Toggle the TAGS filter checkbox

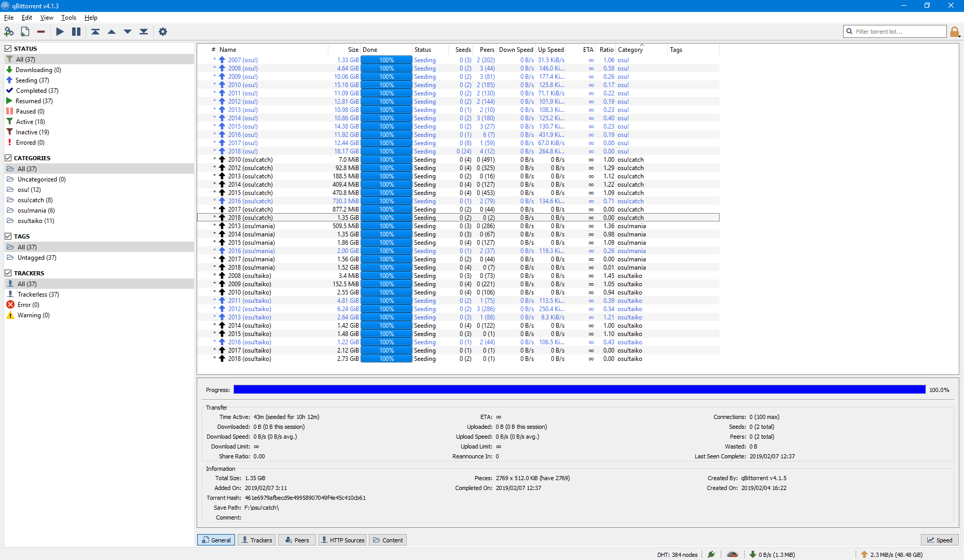click(x=8, y=236)
